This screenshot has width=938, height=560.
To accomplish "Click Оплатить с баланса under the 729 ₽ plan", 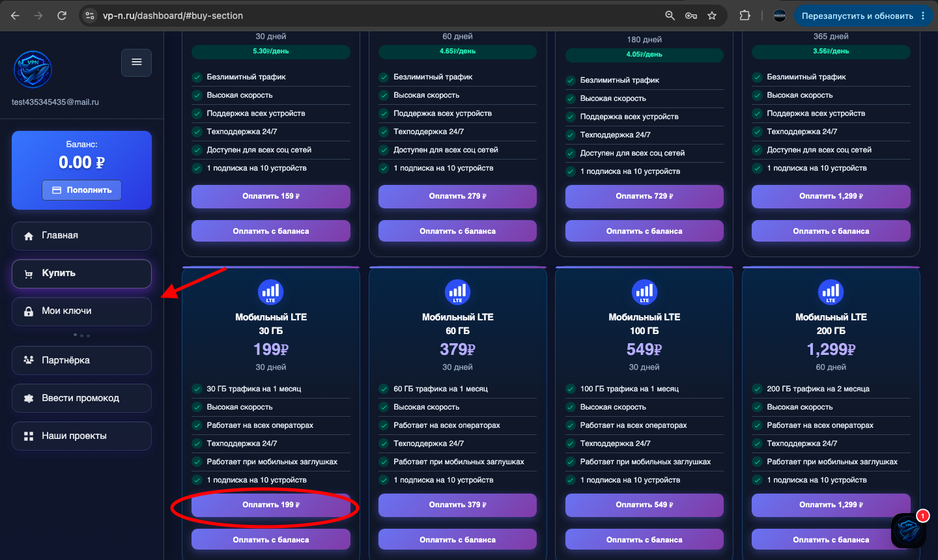I will 644,231.
